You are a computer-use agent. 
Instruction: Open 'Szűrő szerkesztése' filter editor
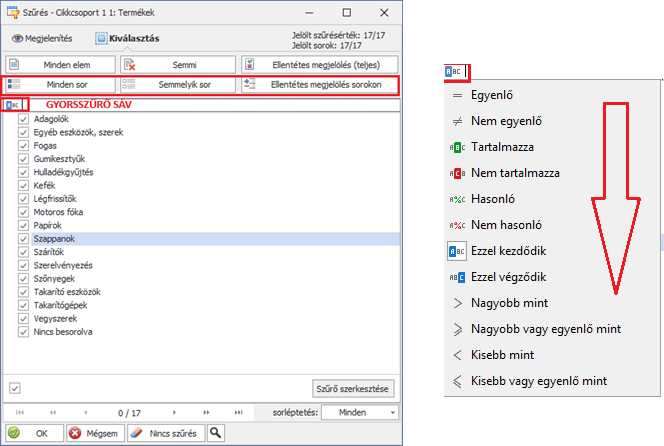(x=355, y=388)
